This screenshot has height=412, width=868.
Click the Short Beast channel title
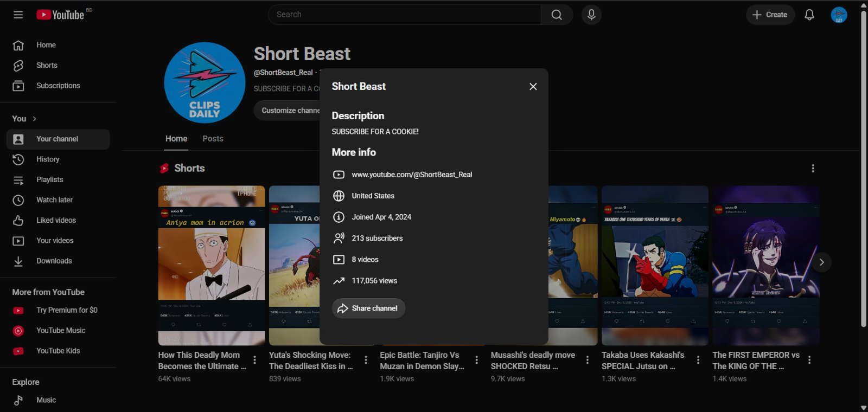(x=302, y=54)
